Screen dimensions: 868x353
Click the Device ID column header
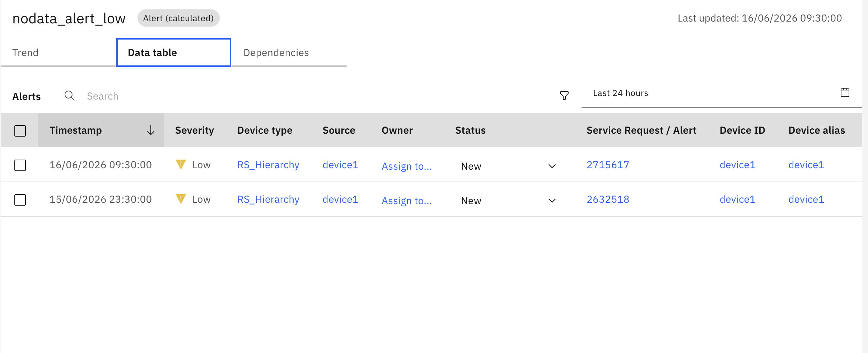click(x=742, y=130)
